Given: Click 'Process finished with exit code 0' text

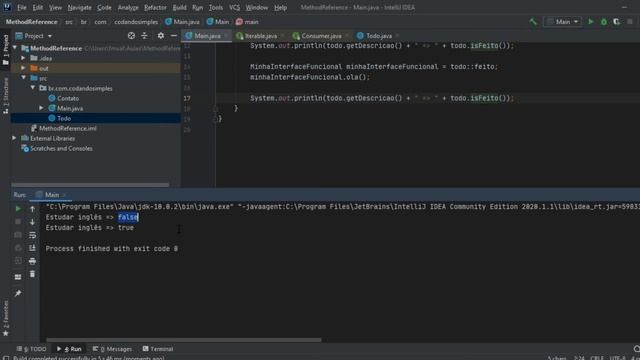Looking at the screenshot, I should click(x=111, y=249).
